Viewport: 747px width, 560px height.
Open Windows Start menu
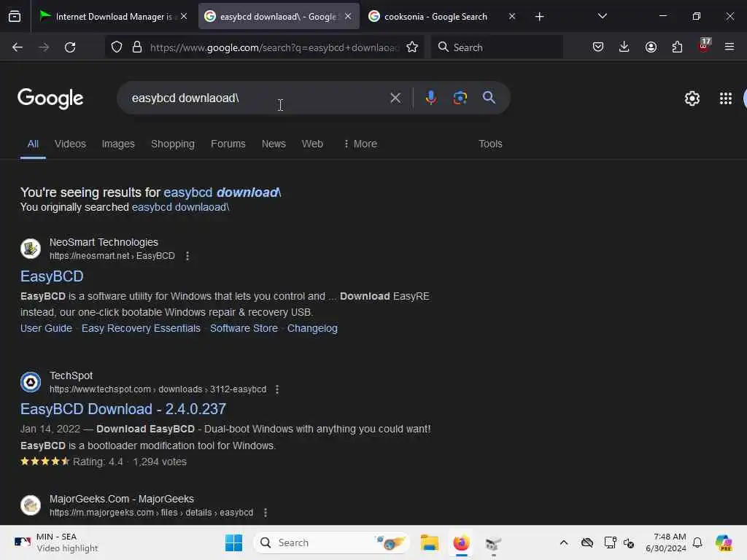point(233,542)
